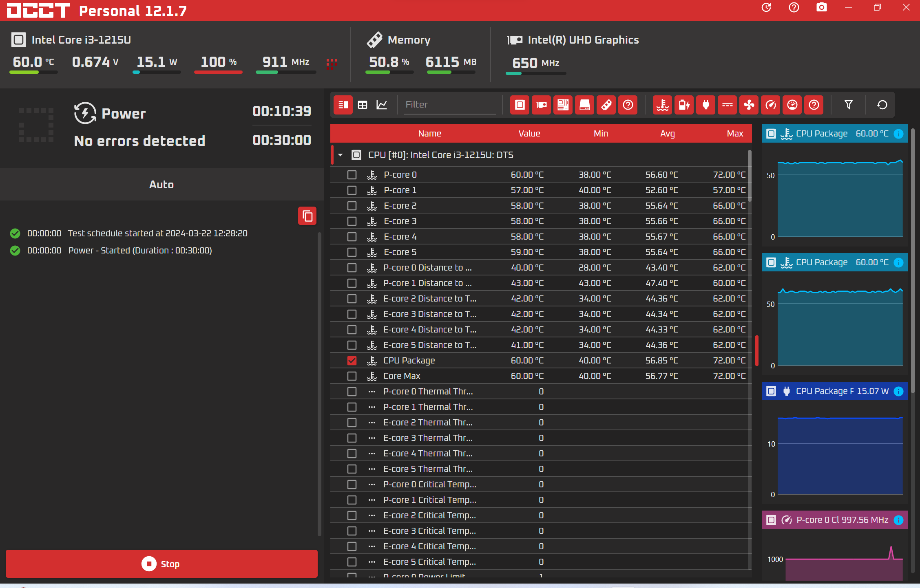Click the 'Power - Started' log entry
920x588 pixels.
point(140,251)
